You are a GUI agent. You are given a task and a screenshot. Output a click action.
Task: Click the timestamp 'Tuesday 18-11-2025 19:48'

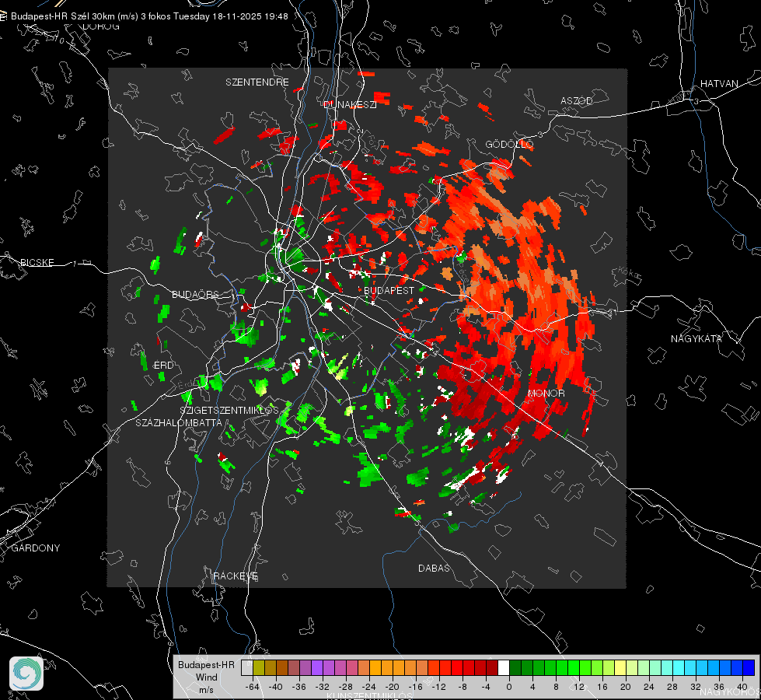[x=231, y=16]
